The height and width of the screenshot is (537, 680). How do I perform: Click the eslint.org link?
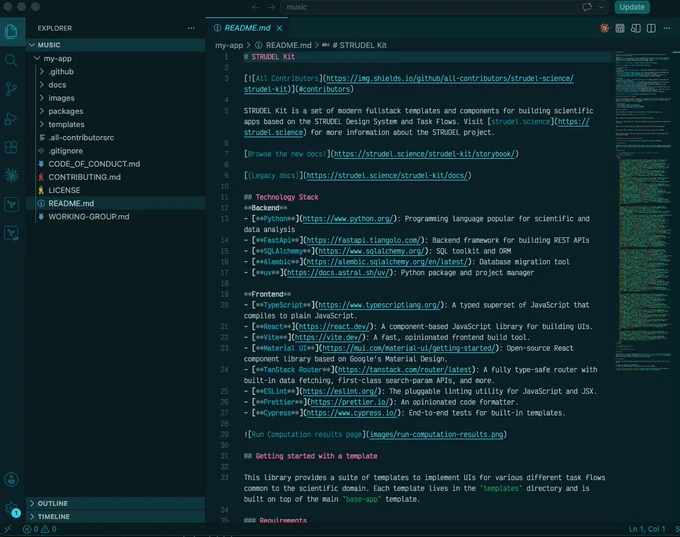pyautogui.click(x=340, y=391)
